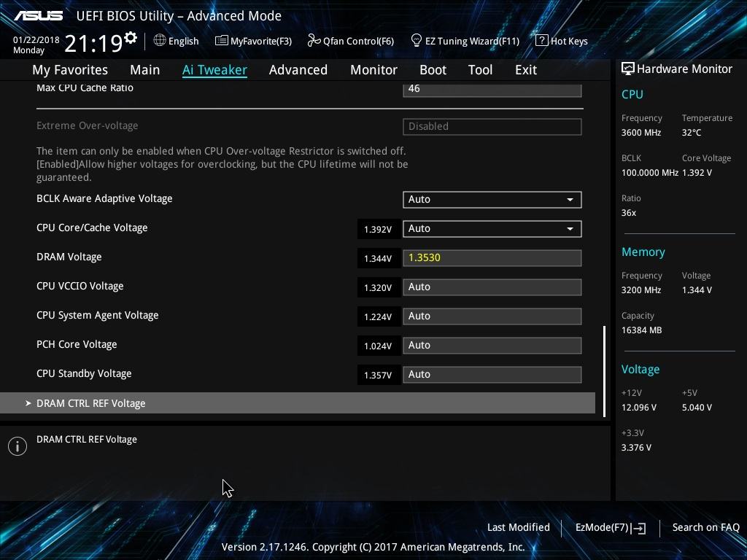Screen dimensions: 747x560
Task: Click the Hot Keys question mark icon
Action: pyautogui.click(x=542, y=41)
